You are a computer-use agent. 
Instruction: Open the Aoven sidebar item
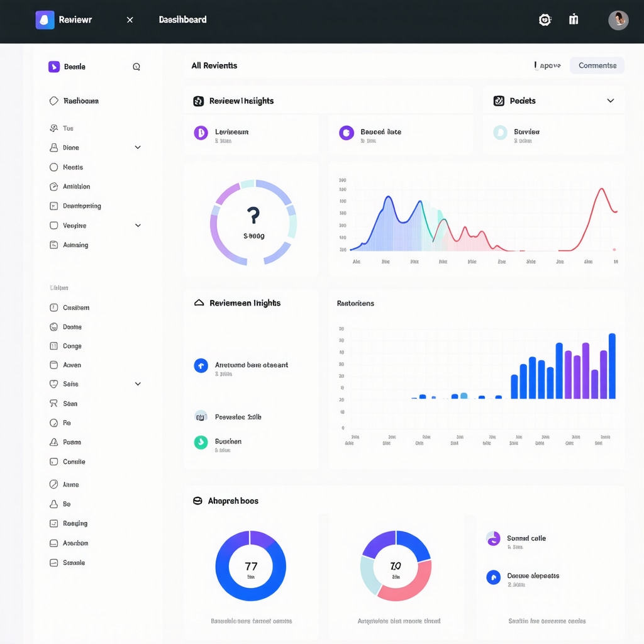click(65, 365)
